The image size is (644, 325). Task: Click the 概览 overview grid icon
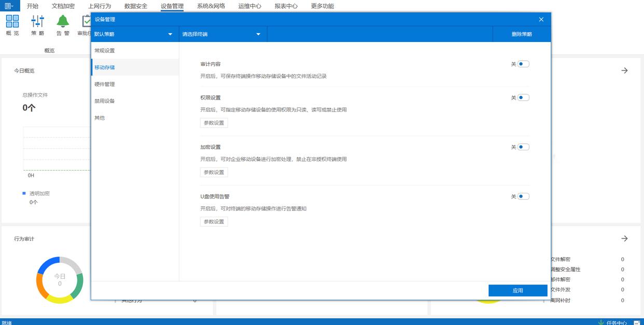tap(12, 21)
